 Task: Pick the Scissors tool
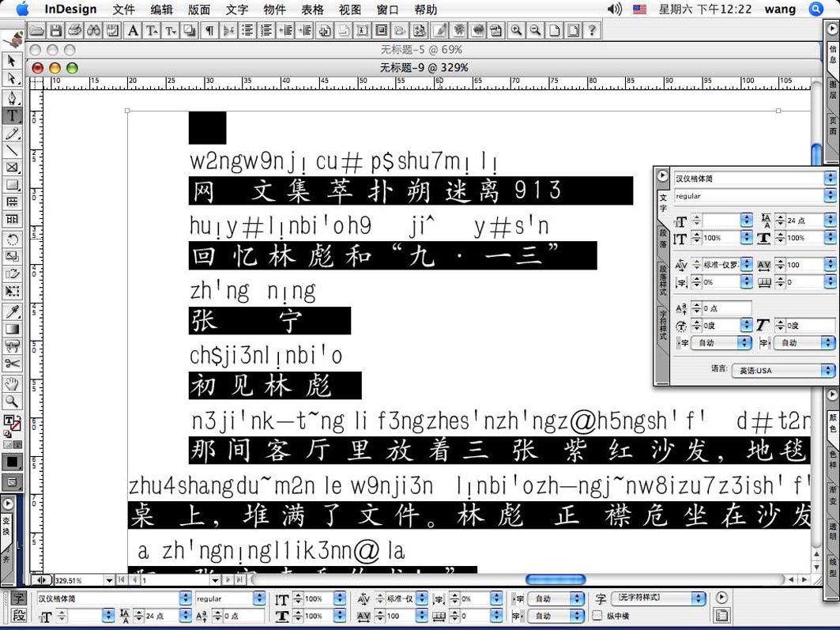click(x=12, y=364)
